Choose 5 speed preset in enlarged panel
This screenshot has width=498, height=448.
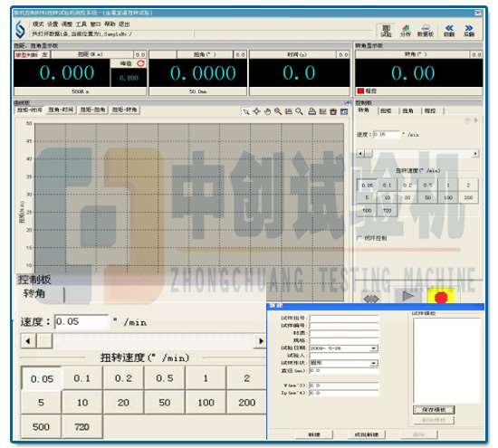click(x=41, y=402)
